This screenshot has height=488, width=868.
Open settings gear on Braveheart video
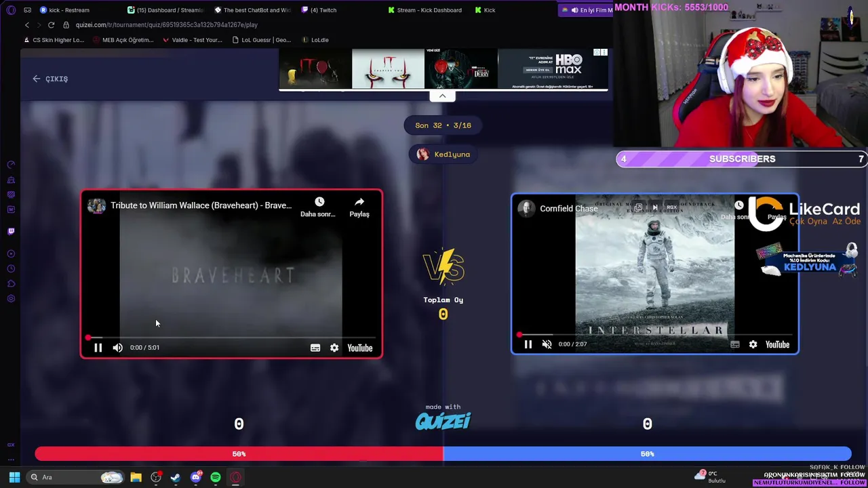pyautogui.click(x=334, y=348)
